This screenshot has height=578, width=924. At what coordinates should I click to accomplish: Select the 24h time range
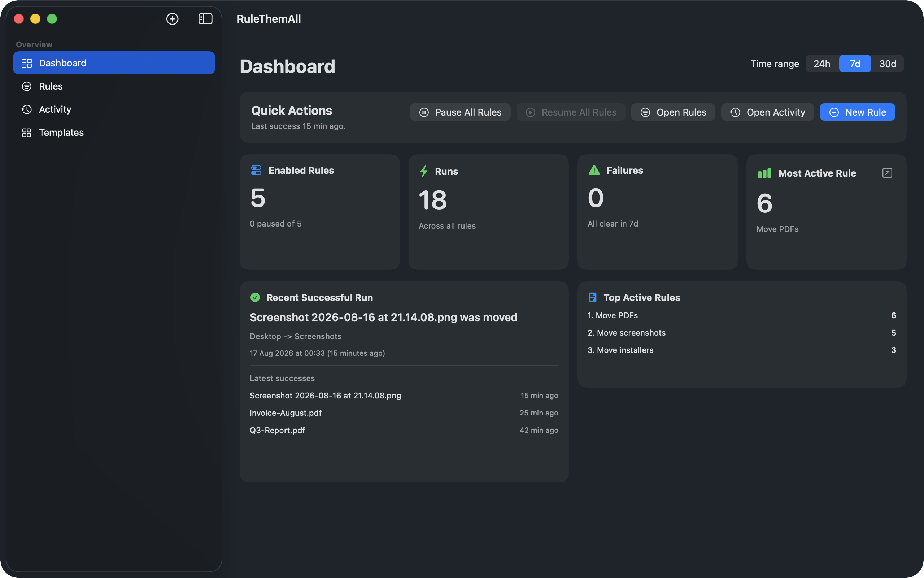(x=821, y=64)
